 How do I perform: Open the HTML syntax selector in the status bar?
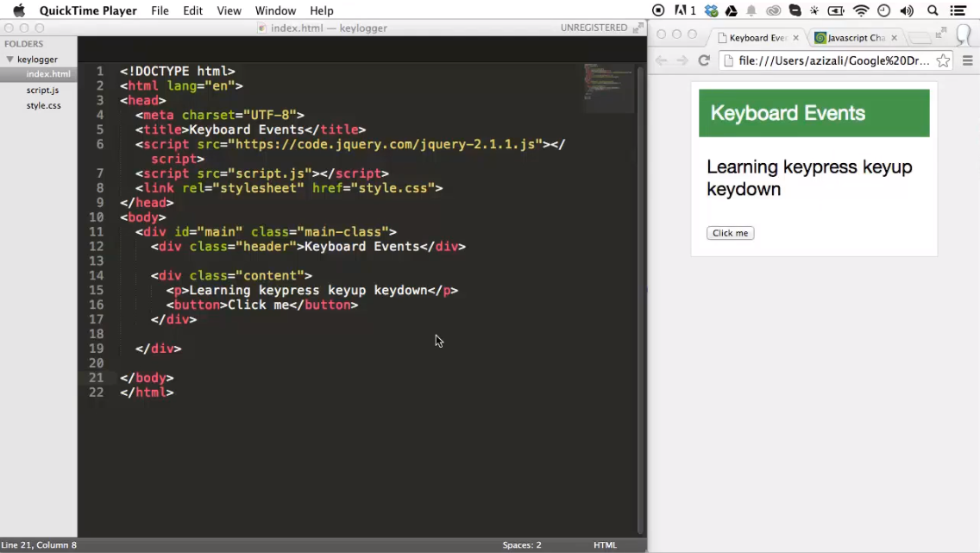pyautogui.click(x=605, y=544)
